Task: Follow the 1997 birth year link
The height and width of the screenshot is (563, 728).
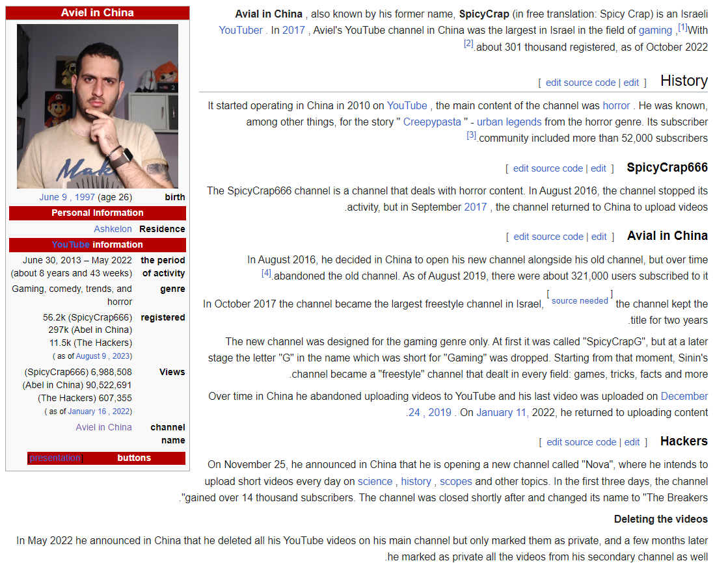Action: pyautogui.click(x=85, y=197)
